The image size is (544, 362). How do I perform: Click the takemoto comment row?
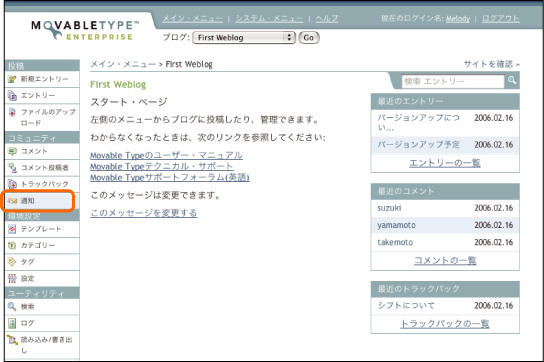pyautogui.click(x=445, y=242)
